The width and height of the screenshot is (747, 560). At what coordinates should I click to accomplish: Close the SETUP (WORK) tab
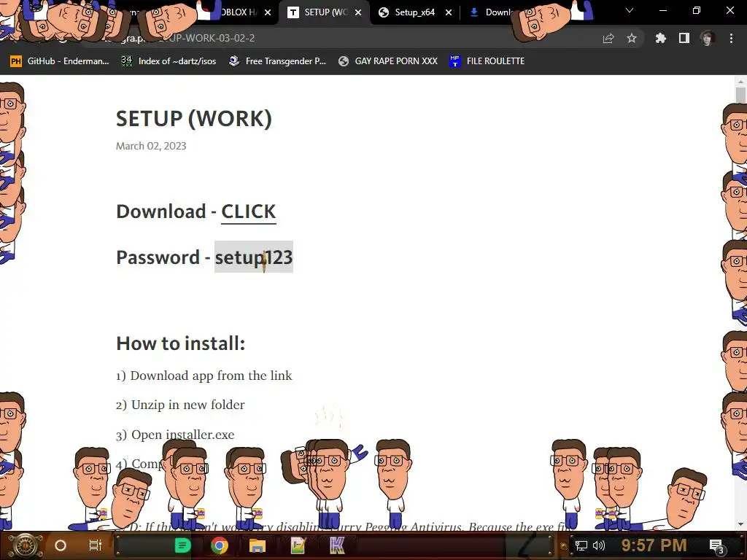click(358, 13)
